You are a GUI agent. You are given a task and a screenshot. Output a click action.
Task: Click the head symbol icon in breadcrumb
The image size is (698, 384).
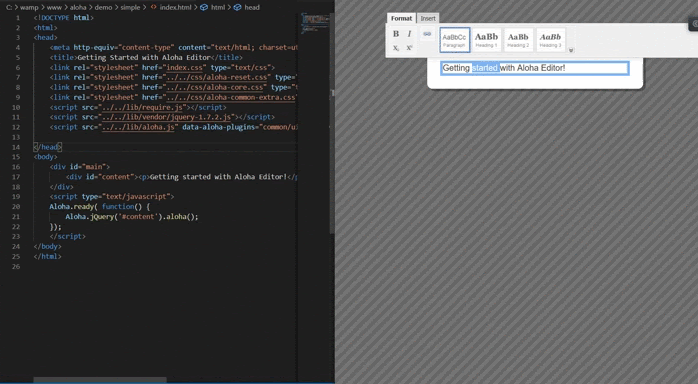[237, 7]
